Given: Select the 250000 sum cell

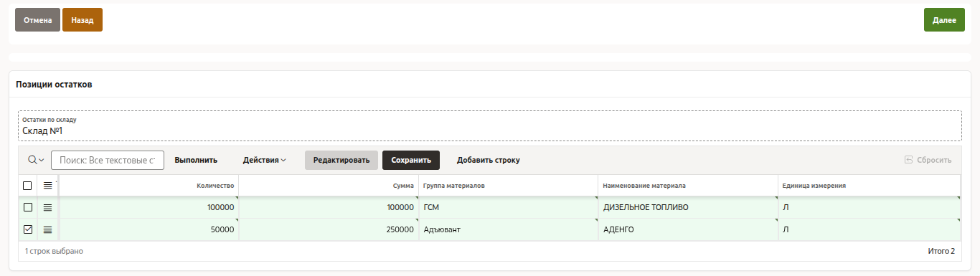Looking at the screenshot, I should coord(329,230).
